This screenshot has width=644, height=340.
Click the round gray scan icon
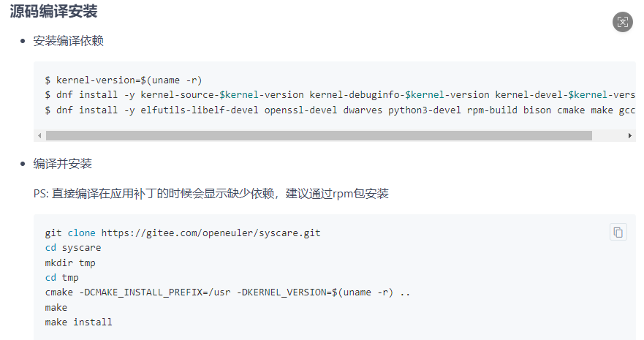622,22
